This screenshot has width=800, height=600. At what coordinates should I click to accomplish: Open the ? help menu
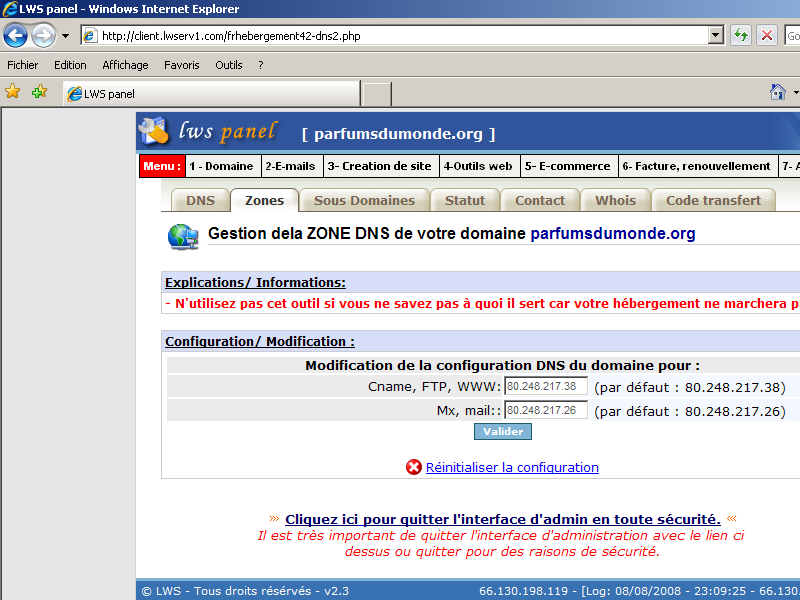[261, 65]
